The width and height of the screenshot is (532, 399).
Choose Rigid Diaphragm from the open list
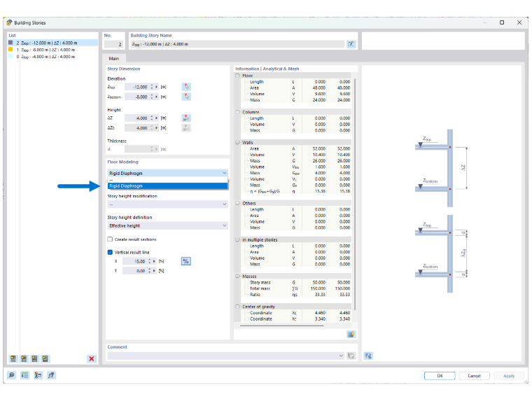167,186
